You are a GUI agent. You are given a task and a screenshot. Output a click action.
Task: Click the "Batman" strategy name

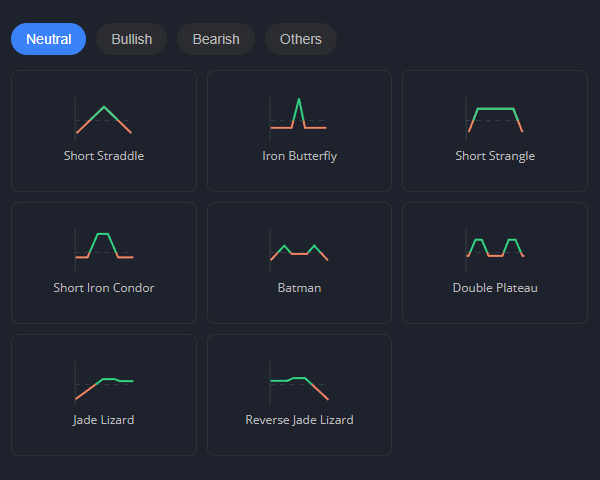[x=299, y=288]
